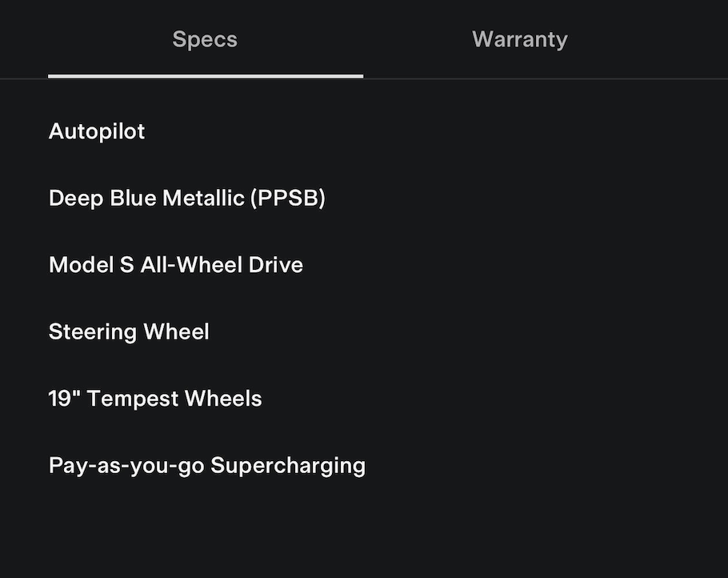The image size is (728, 578).
Task: Click the Deep Blue Metallic text
Action: pos(146,198)
